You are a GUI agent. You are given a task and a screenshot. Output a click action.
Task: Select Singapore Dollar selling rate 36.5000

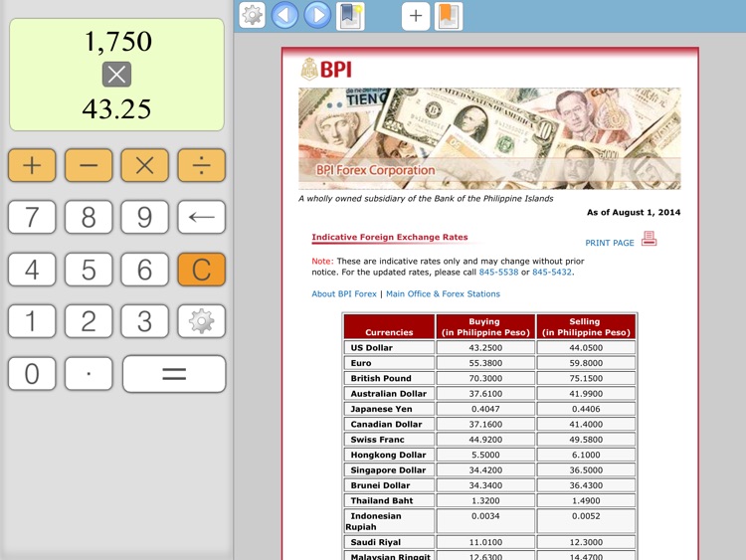coord(586,469)
